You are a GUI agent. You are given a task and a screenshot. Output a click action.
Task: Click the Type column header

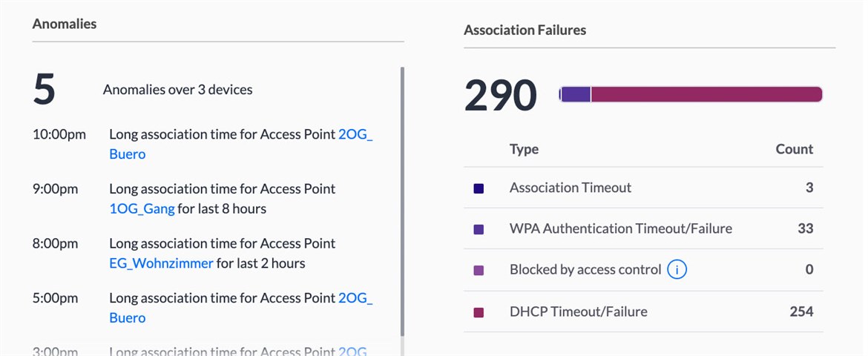tap(524, 149)
